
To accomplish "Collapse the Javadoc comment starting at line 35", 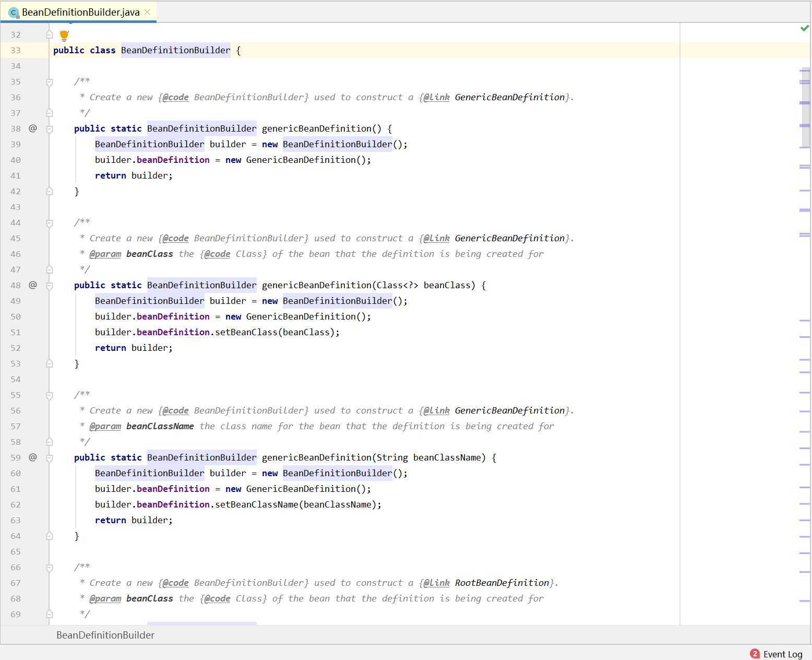I will pos(49,82).
